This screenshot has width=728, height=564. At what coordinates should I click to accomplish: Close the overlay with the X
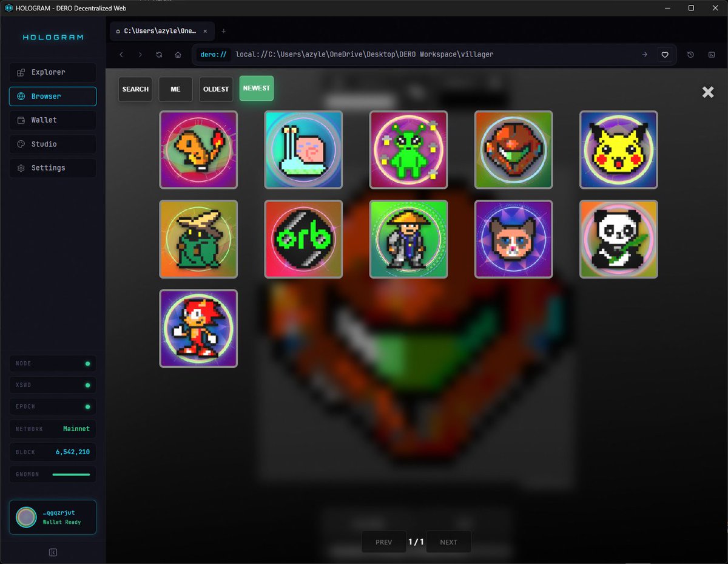coord(708,92)
